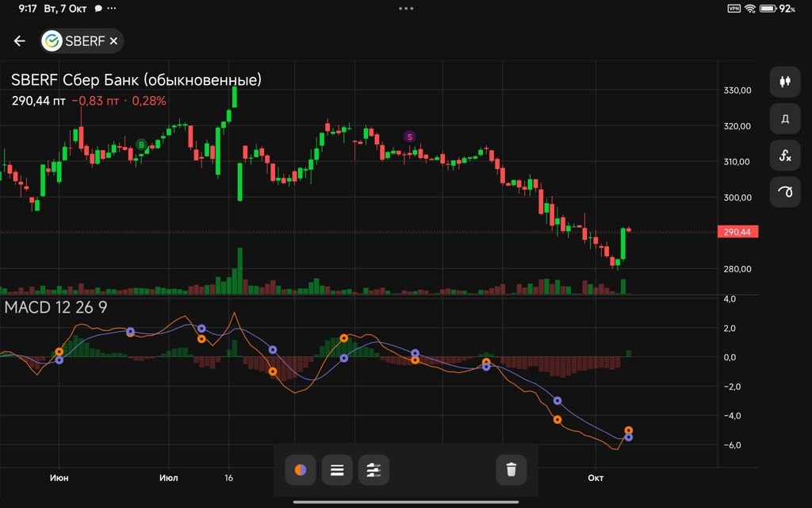
Task: Open the candlestick chart type selector
Action: [785, 82]
